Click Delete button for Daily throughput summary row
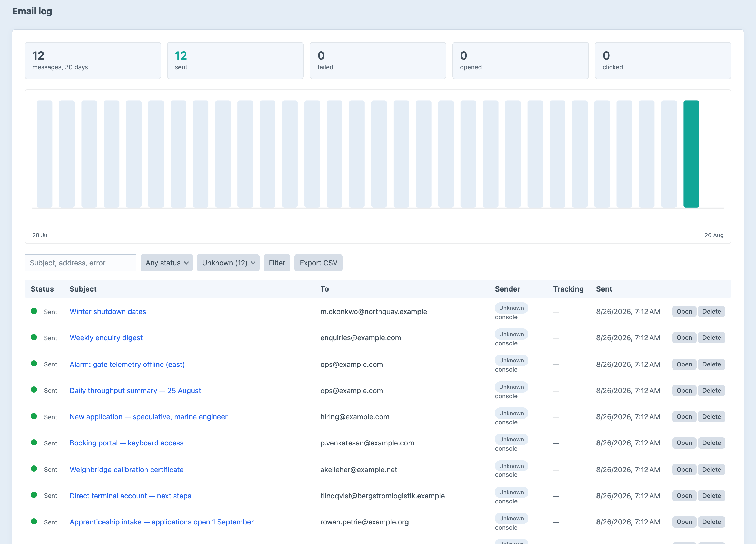 711,391
